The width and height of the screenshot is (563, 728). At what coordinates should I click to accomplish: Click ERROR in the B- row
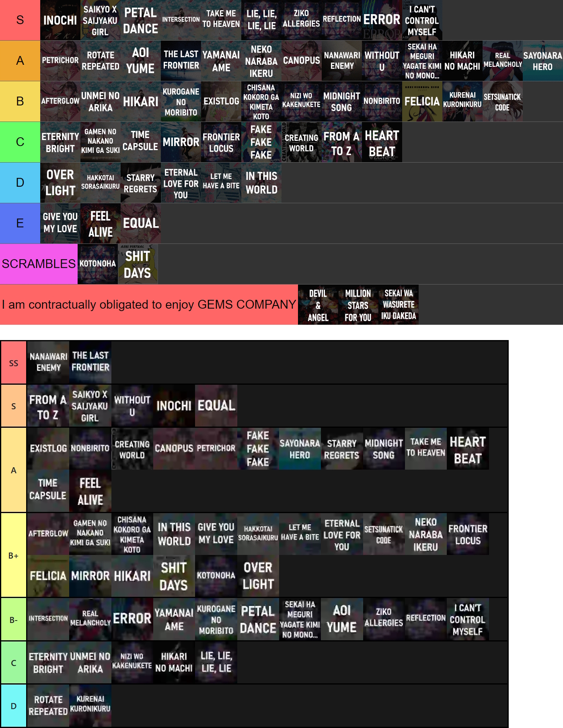coord(132,619)
